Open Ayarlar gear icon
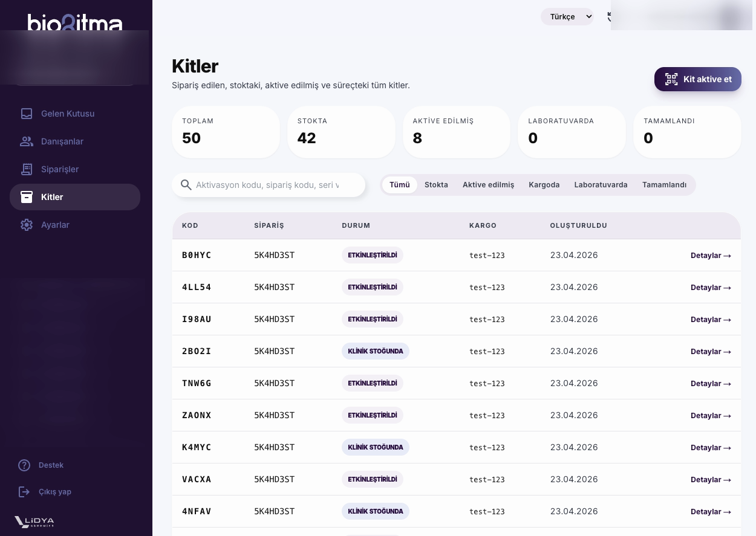 click(27, 225)
